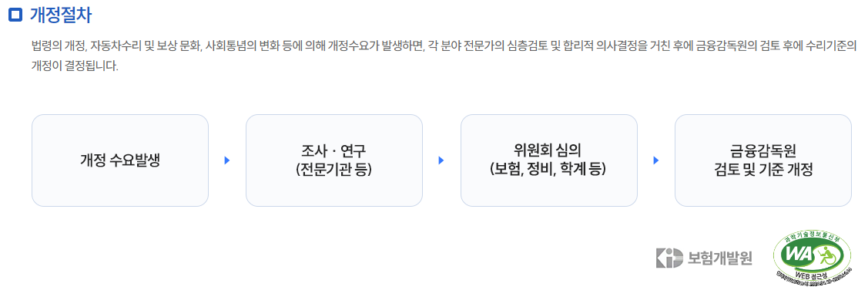Click the gray KiD logo emblem
The width and height of the screenshot is (868, 297).
669,258
